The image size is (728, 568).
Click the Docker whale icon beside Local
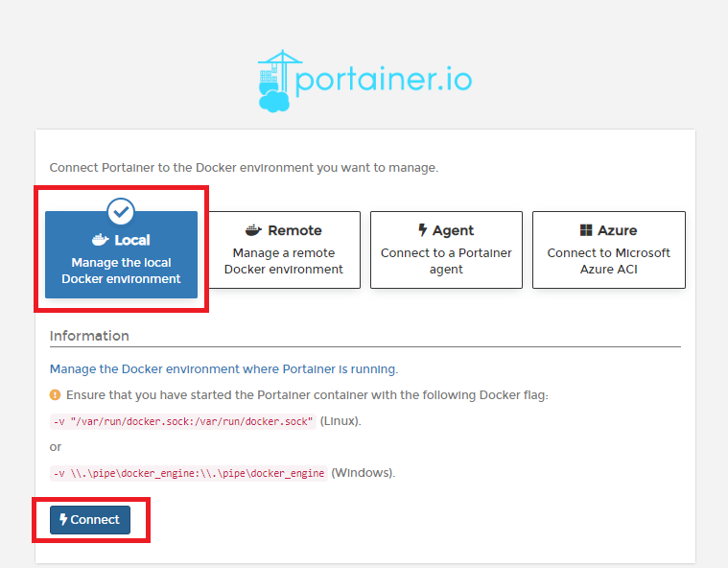pyautogui.click(x=101, y=240)
